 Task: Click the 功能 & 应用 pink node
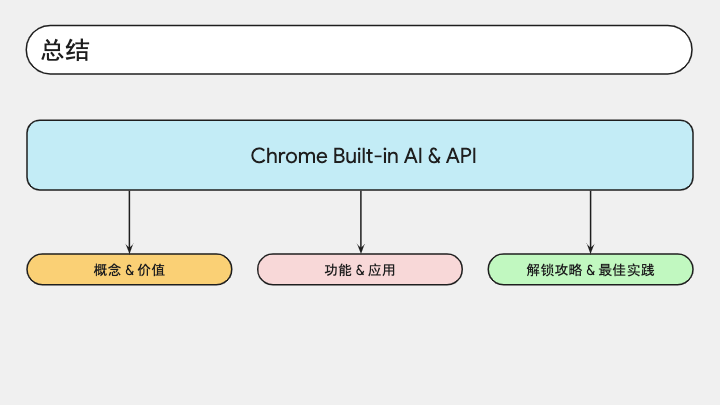click(x=360, y=270)
